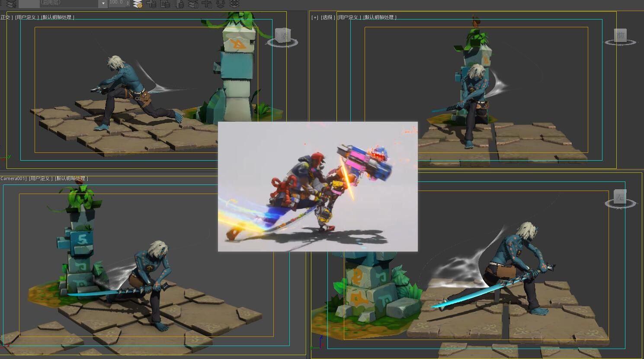Click the center reference image of red-haired character
The image size is (644, 359).
pos(318,187)
